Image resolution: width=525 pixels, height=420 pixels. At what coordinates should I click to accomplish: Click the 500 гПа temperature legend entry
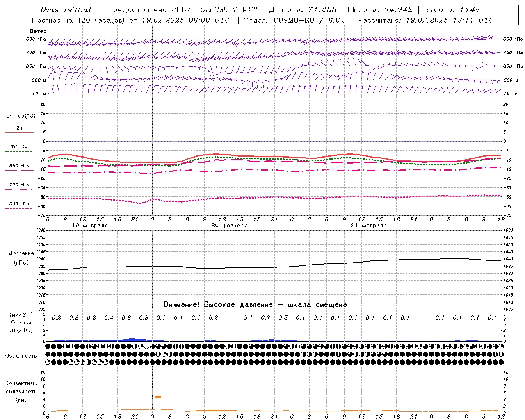pos(19,204)
